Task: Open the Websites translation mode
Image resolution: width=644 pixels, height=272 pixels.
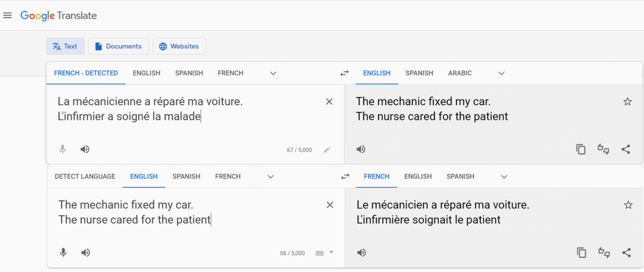Action: pos(179,46)
